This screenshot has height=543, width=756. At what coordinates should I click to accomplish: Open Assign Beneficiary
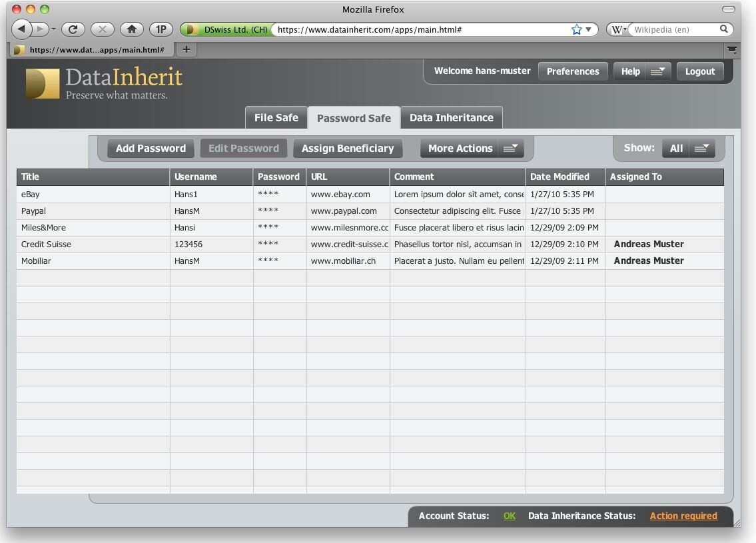(x=347, y=148)
